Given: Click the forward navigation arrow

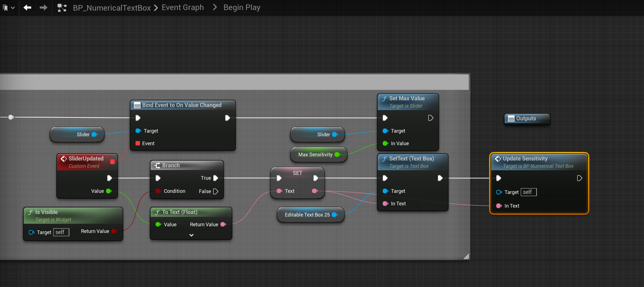Looking at the screenshot, I should click(43, 8).
